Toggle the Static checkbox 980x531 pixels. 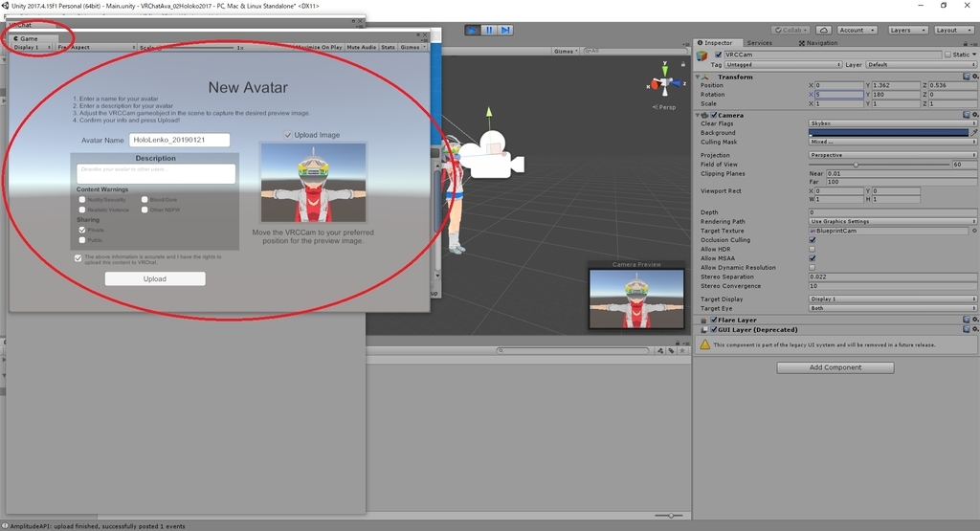[947, 55]
